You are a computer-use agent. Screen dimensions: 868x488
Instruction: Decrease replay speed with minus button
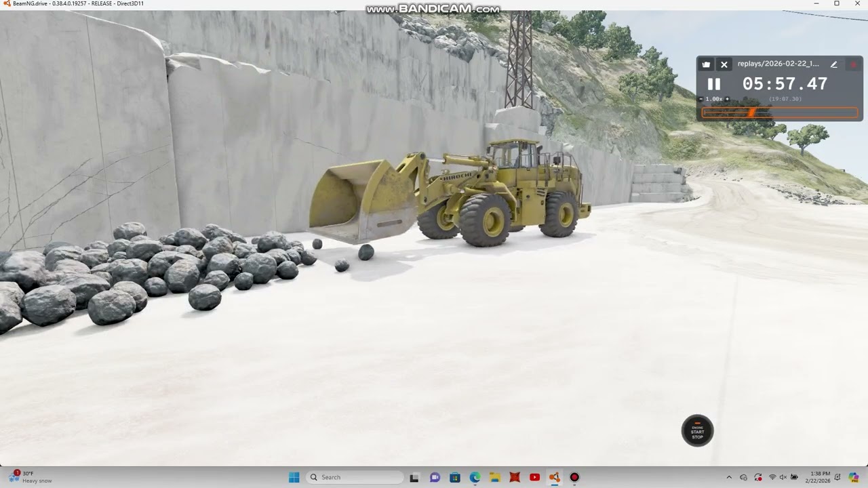[701, 99]
